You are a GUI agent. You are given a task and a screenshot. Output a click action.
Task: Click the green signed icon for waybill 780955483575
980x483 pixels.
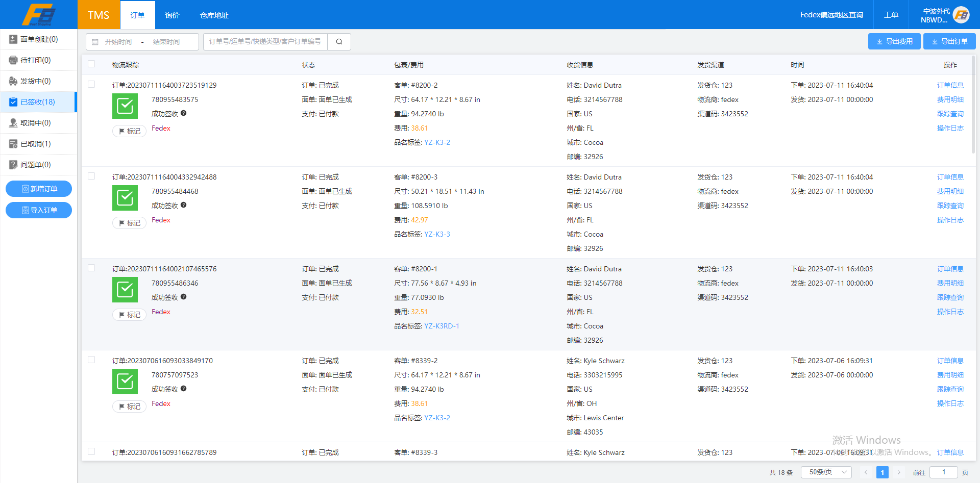pyautogui.click(x=125, y=106)
